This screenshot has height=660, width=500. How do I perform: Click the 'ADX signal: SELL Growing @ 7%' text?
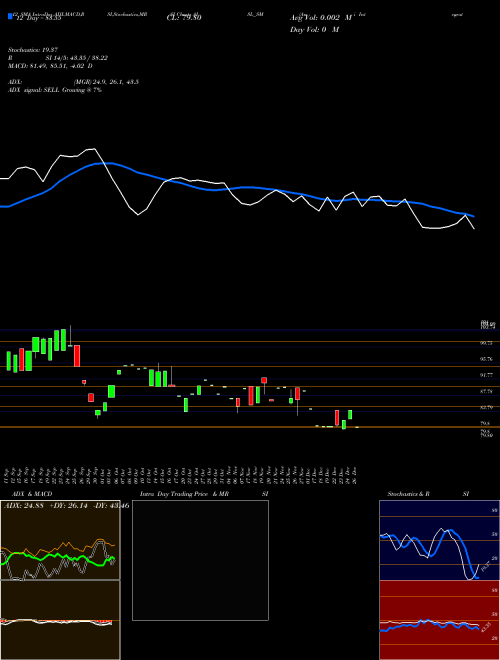pyautogui.click(x=55, y=90)
